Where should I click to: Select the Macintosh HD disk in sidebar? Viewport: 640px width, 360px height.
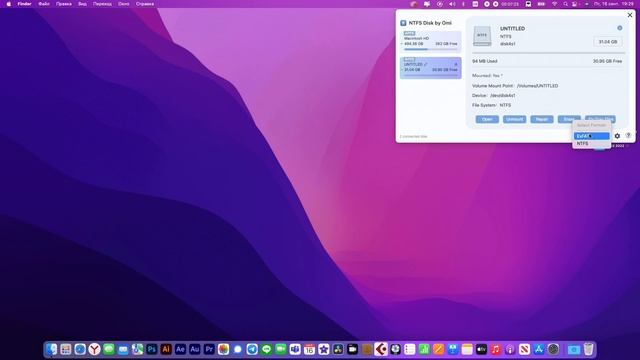(431, 41)
